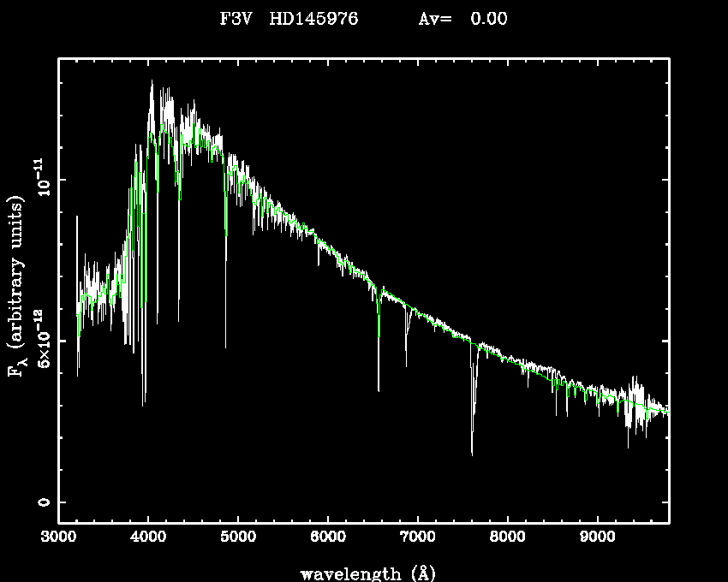Click the 3000 tick label on x-axis

click(58, 537)
